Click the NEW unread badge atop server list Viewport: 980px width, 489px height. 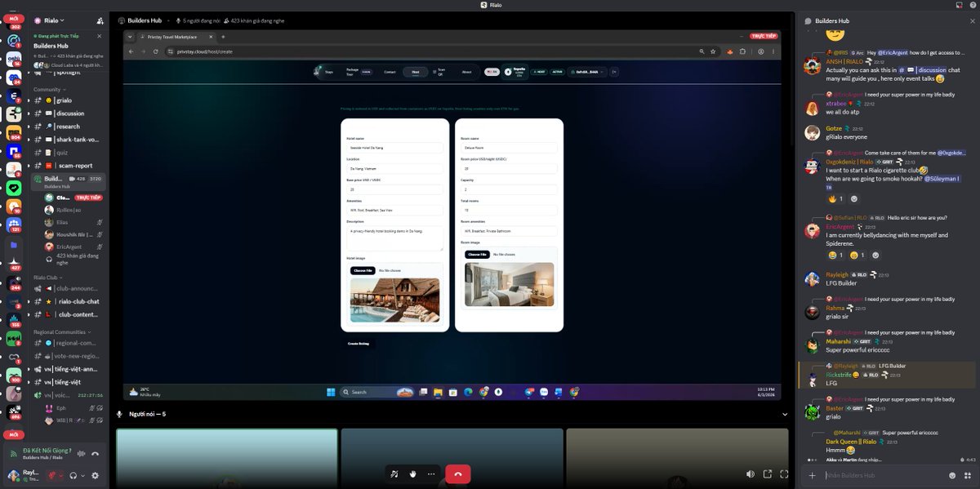(x=14, y=17)
